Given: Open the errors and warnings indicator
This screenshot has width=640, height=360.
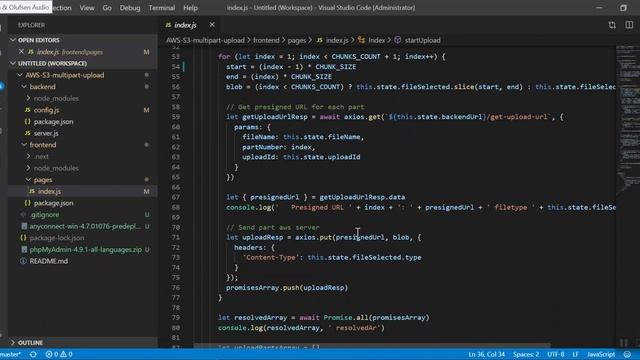Looking at the screenshot, I should pos(59,354).
